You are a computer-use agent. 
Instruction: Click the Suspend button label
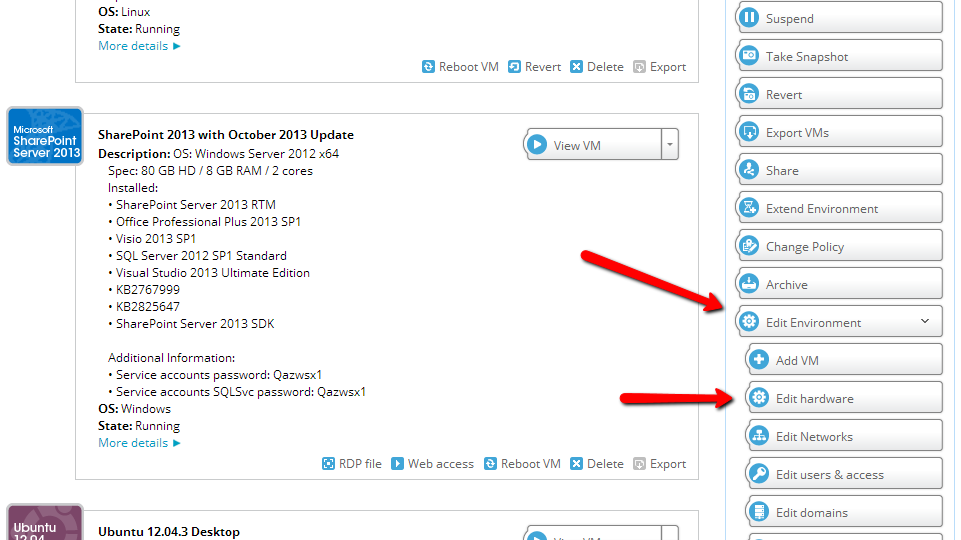click(x=789, y=19)
